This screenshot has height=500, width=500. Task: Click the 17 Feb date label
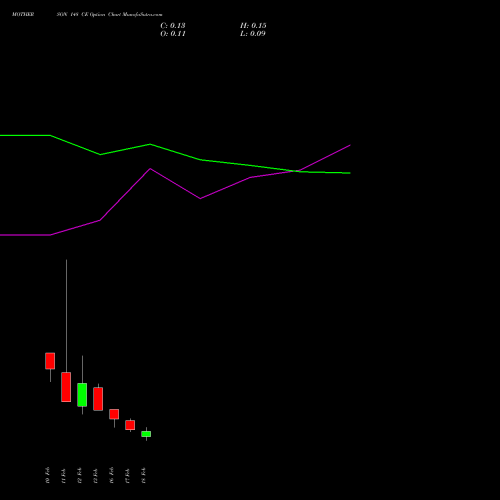pyautogui.click(x=127, y=475)
